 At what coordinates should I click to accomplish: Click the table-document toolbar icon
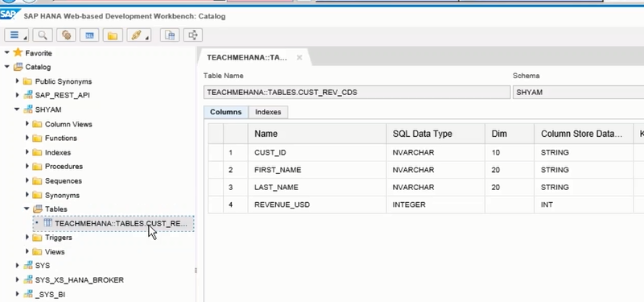click(x=169, y=35)
